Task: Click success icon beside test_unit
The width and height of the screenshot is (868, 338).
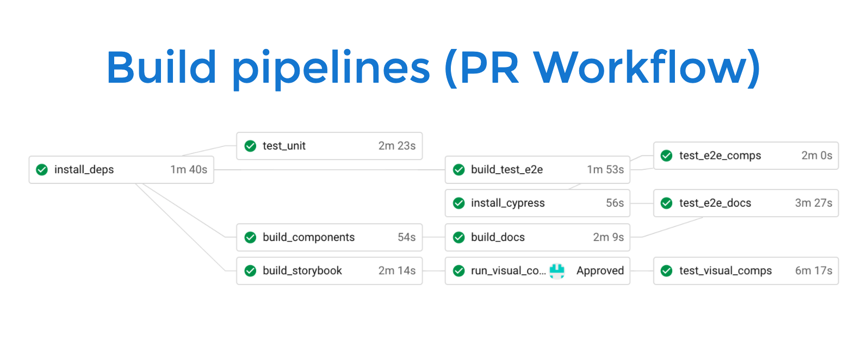Action: click(250, 146)
